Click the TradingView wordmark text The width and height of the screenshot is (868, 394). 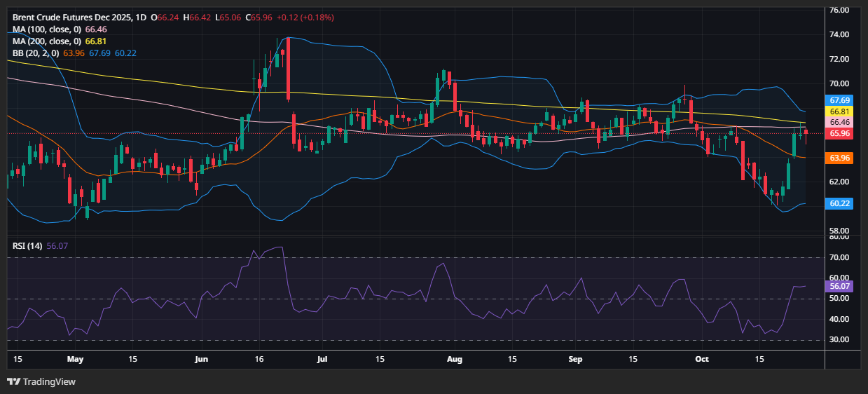pos(49,382)
